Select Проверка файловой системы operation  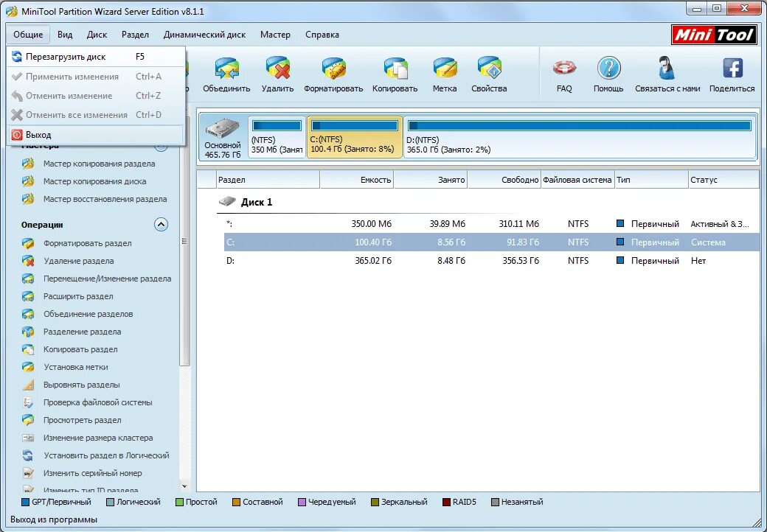[x=98, y=402]
